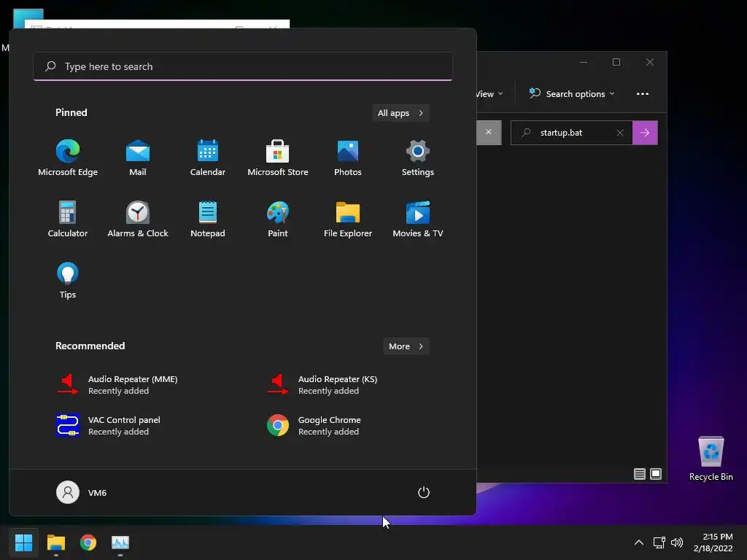This screenshot has width=747, height=560.
Task: Open Microsoft Store
Action: tap(278, 158)
